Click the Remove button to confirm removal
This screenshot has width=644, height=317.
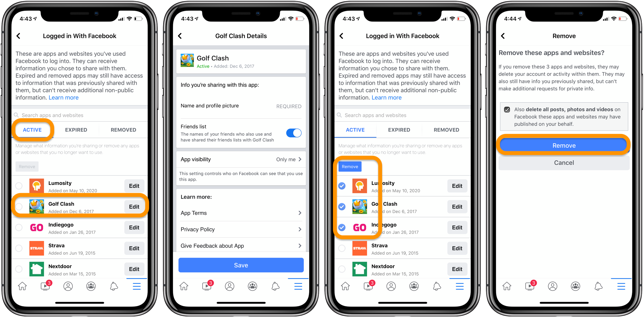[564, 146]
